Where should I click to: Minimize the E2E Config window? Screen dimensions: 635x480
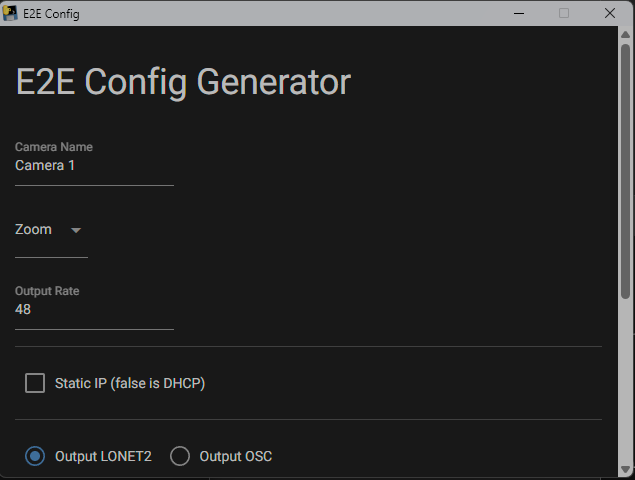point(518,13)
